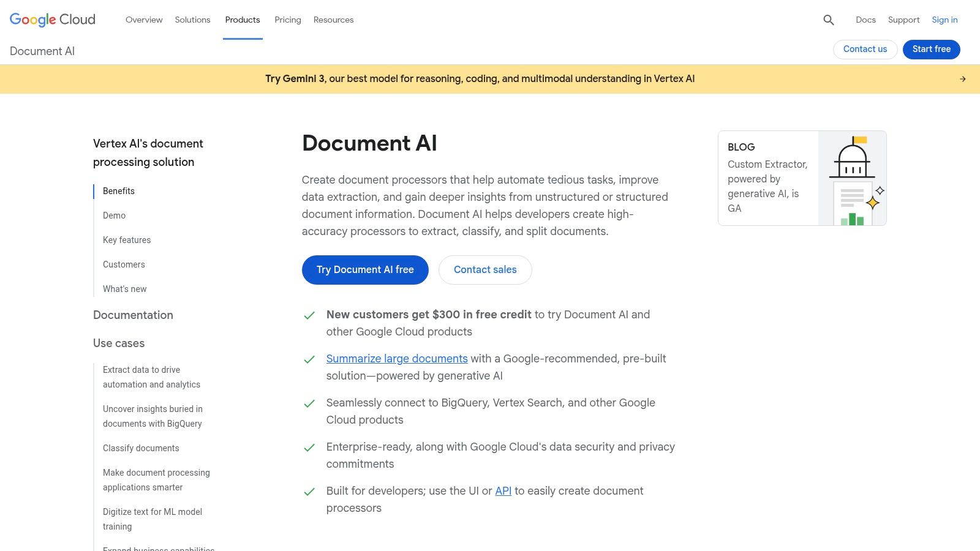This screenshot has height=551, width=980.
Task: Click the Google Cloud logo
Action: coord(52,20)
